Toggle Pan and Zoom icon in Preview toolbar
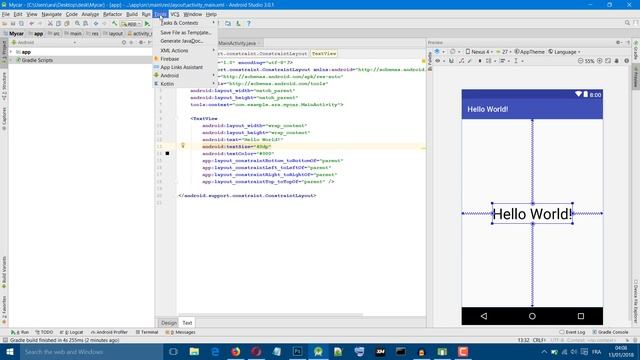 [x=617, y=61]
